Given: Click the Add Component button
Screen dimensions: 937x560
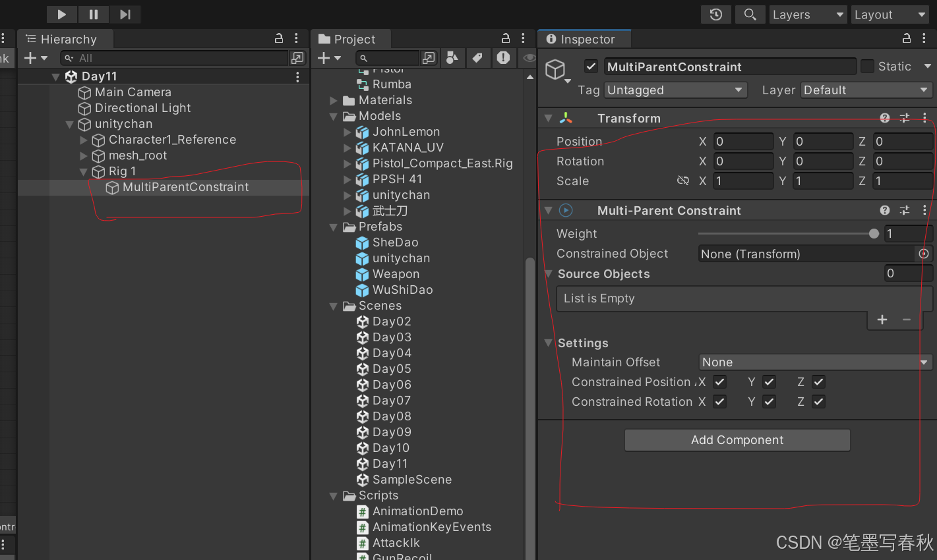Looking at the screenshot, I should point(737,439).
